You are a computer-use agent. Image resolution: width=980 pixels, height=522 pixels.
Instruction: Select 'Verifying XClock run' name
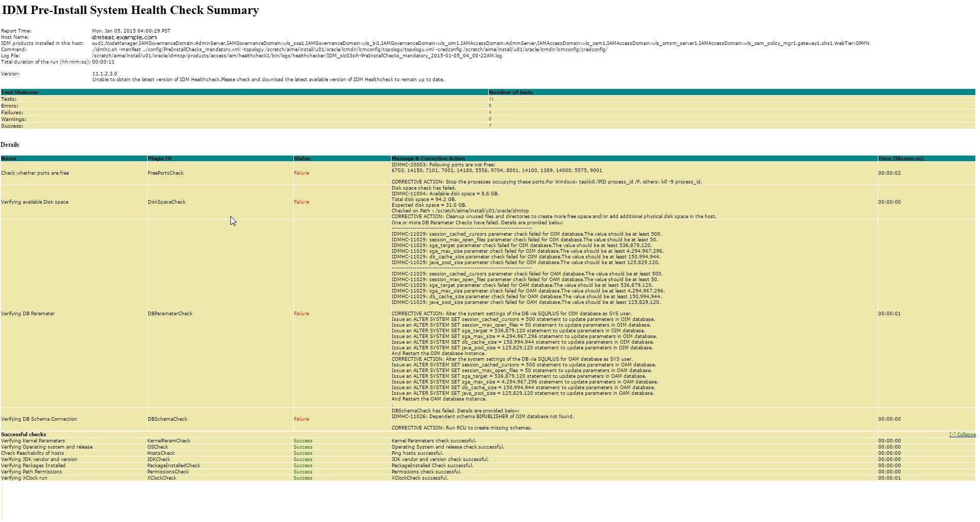pos(24,478)
